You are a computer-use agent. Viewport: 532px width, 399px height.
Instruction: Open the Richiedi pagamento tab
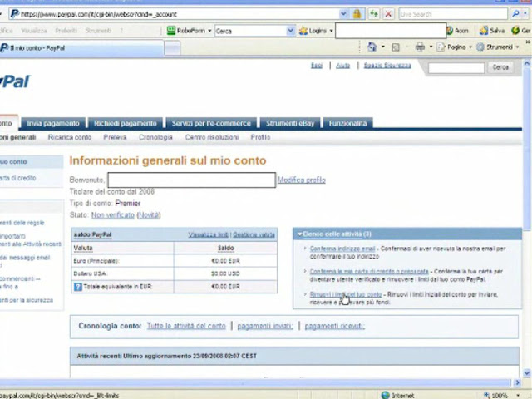[x=126, y=123]
